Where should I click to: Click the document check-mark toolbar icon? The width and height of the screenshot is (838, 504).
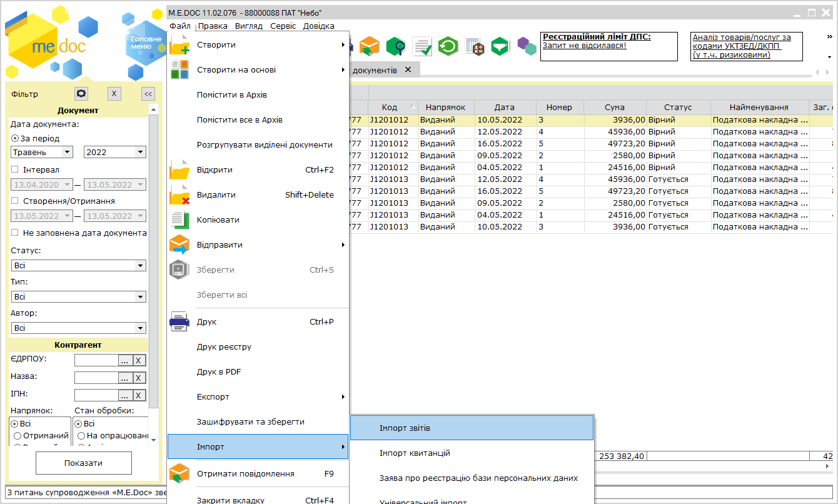(422, 46)
